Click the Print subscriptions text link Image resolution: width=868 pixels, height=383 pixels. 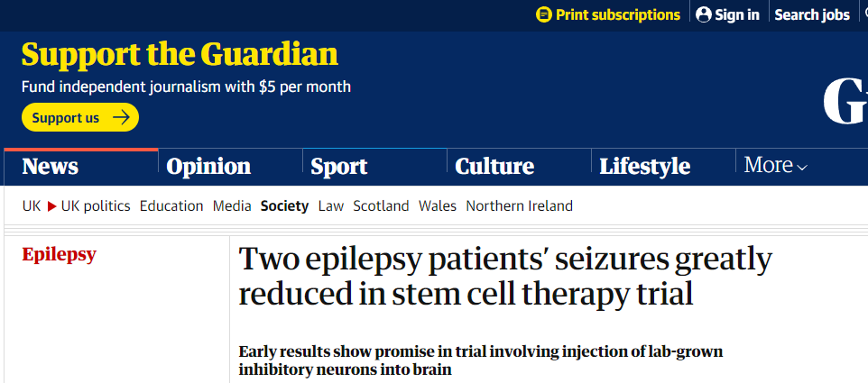click(618, 14)
